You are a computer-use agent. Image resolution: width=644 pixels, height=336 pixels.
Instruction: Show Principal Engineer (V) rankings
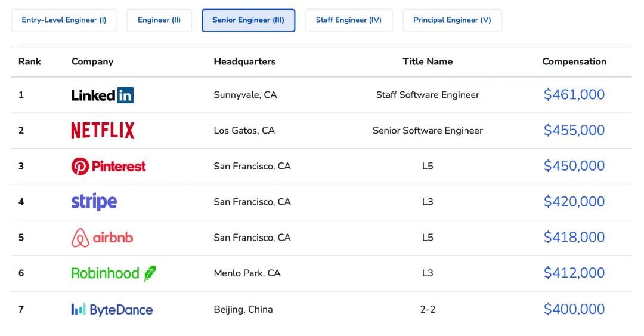tap(452, 20)
